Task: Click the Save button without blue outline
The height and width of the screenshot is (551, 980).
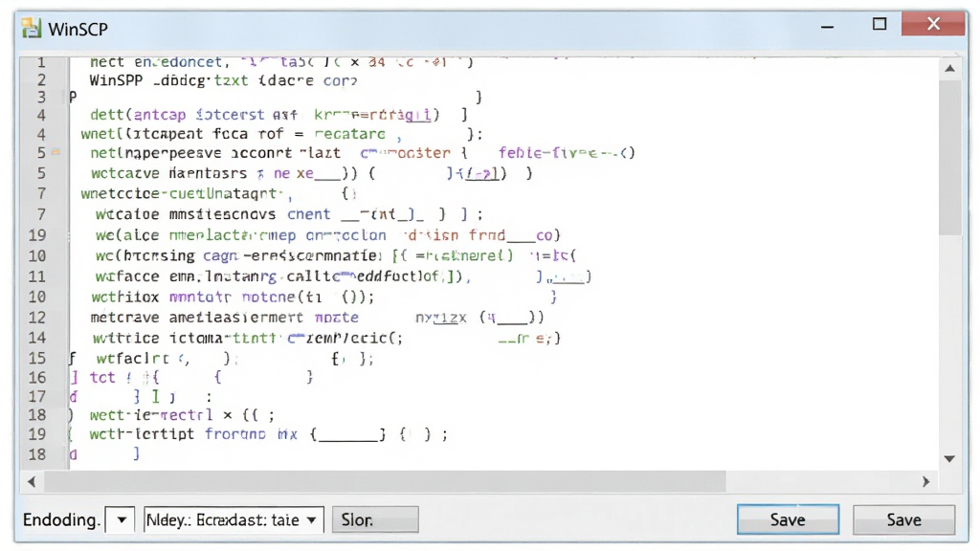Action: pyautogui.click(x=903, y=519)
